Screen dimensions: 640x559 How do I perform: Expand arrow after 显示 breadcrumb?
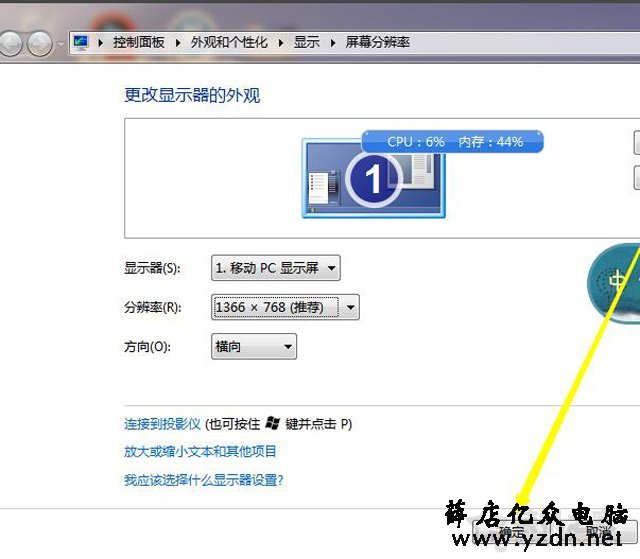(x=333, y=42)
